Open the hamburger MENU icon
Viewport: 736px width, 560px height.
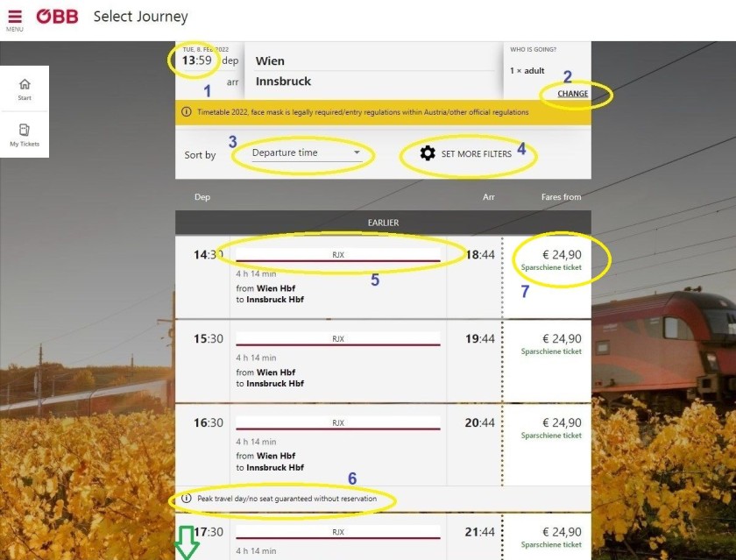point(14,18)
